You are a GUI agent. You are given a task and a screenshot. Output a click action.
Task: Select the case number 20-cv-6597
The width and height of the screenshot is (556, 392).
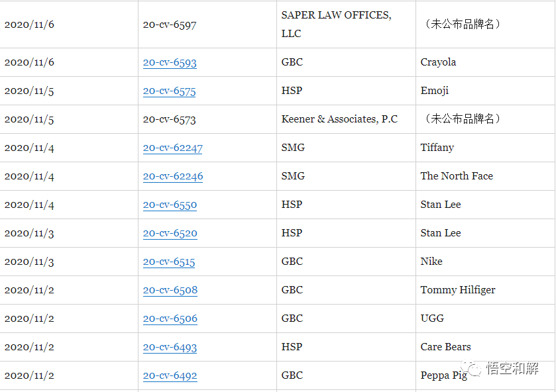click(170, 24)
